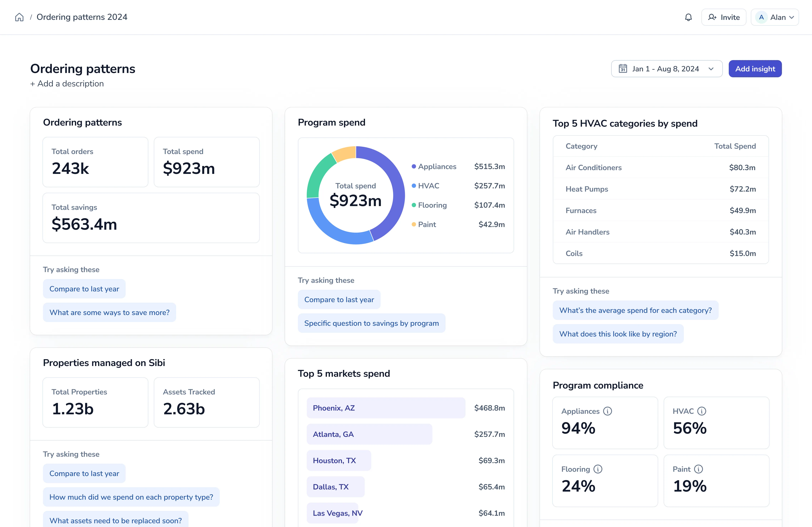Click the Coils table row
Image resolution: width=812 pixels, height=527 pixels.
pos(661,253)
